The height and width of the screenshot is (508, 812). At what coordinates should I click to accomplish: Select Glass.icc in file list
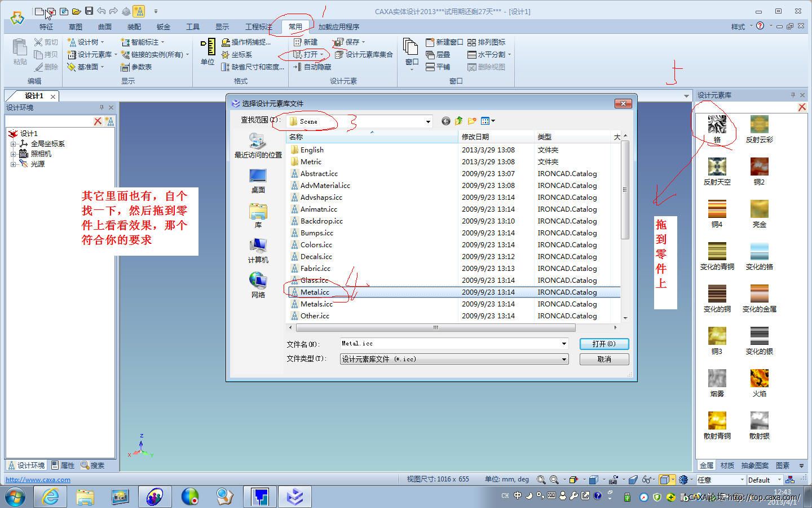(314, 281)
